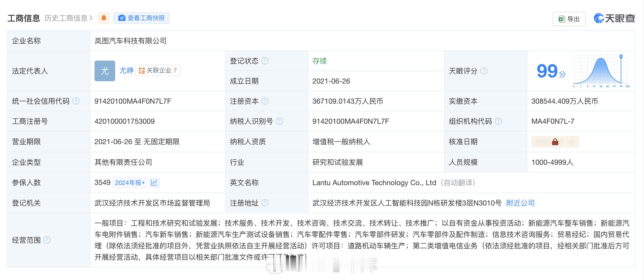Click the 存续 status text

[320, 61]
